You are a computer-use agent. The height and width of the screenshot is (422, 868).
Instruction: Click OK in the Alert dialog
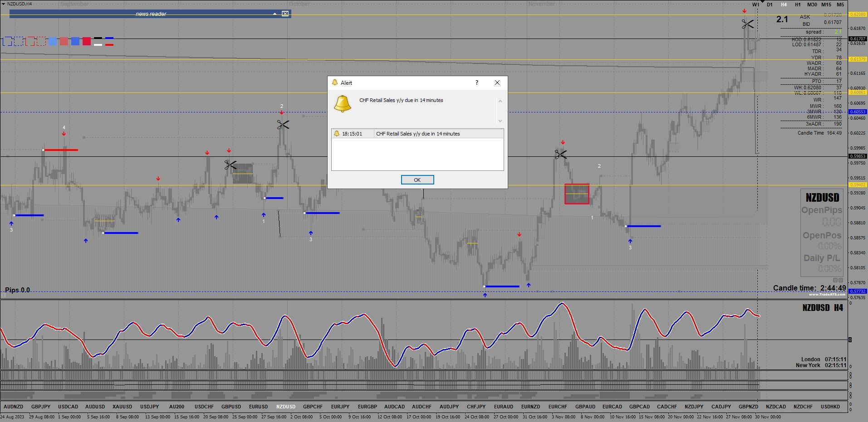click(x=417, y=180)
